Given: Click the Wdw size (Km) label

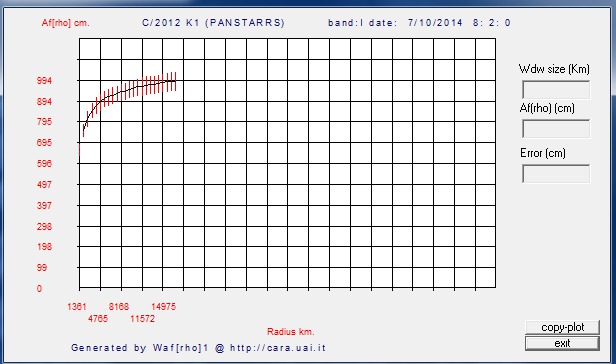Looking at the screenshot, I should [x=554, y=69].
